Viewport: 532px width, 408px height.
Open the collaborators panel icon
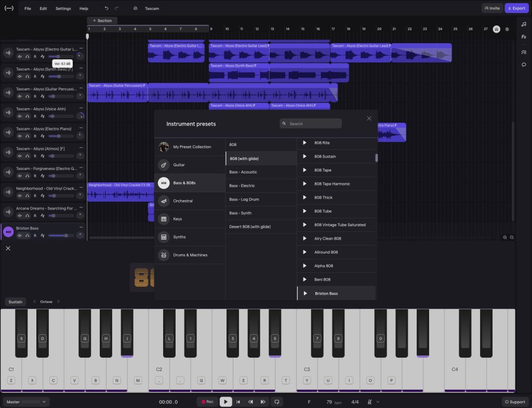point(524,52)
